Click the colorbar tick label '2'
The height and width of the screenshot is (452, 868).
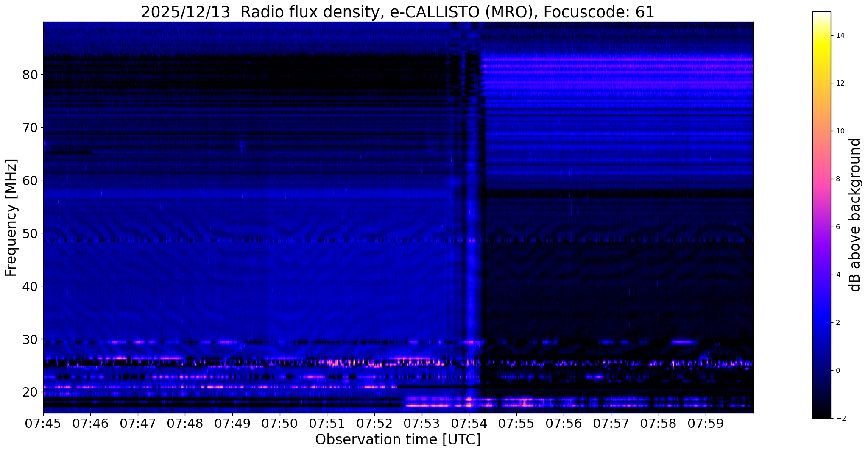pos(837,323)
